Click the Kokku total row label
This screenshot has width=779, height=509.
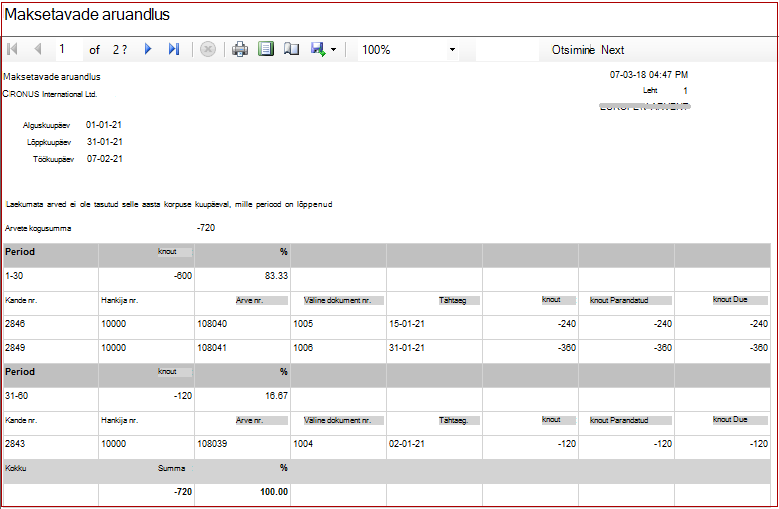[x=16, y=468]
